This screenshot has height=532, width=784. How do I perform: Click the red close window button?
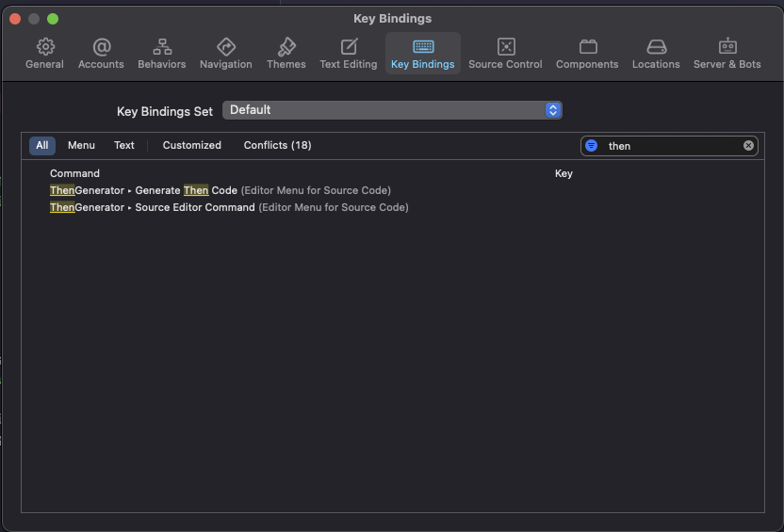[x=15, y=19]
